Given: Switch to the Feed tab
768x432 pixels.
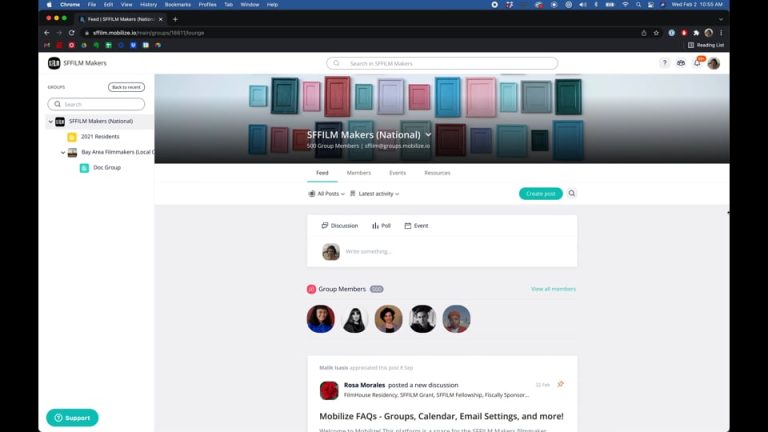Looking at the screenshot, I should 322,173.
